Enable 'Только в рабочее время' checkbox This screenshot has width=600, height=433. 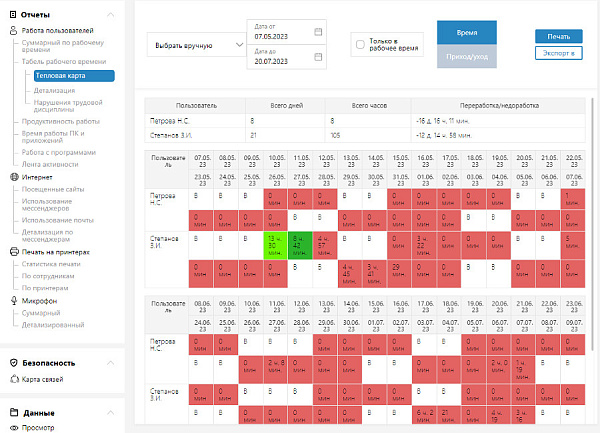click(360, 44)
